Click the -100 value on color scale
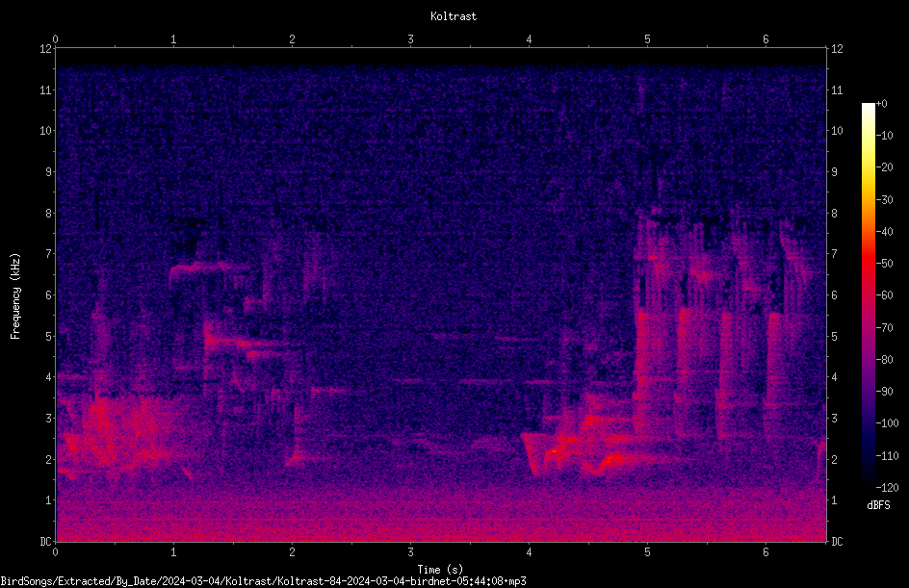Viewport: 909px width, 588px height. coord(887,422)
